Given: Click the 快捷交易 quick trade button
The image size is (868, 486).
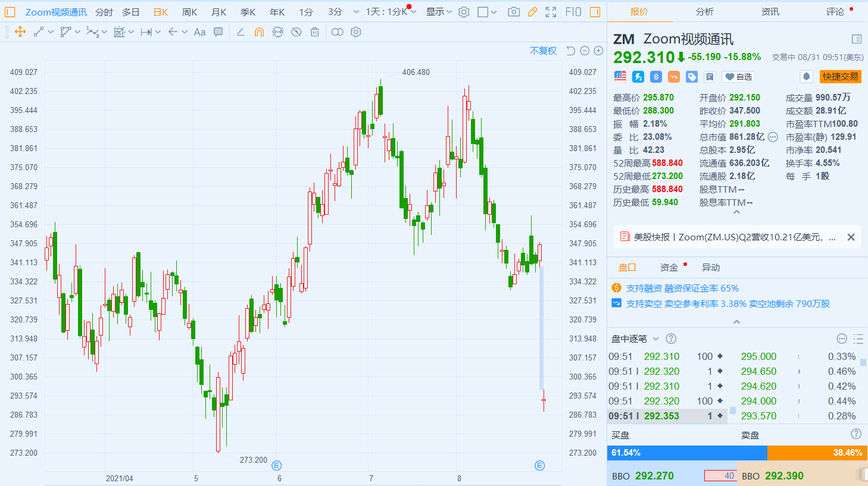Looking at the screenshot, I should (x=841, y=77).
